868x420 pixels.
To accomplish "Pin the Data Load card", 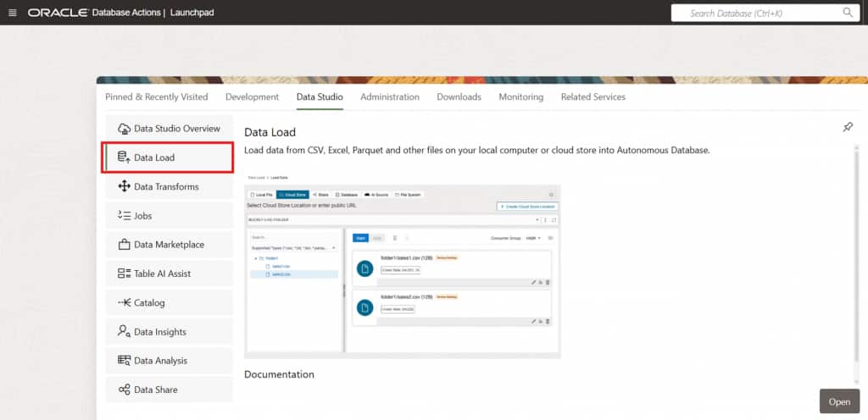I will [848, 127].
